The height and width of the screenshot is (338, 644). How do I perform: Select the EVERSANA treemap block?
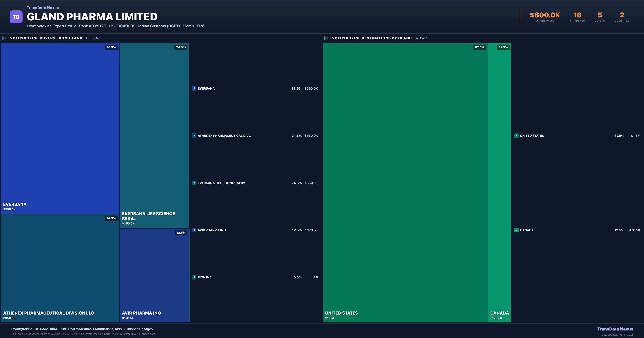pyautogui.click(x=60, y=128)
